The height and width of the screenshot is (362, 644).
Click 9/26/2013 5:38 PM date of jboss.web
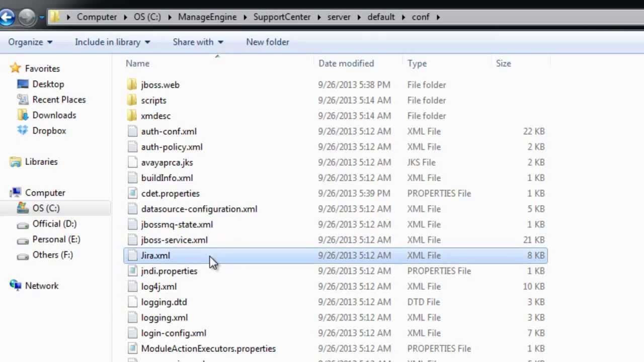pyautogui.click(x=354, y=84)
